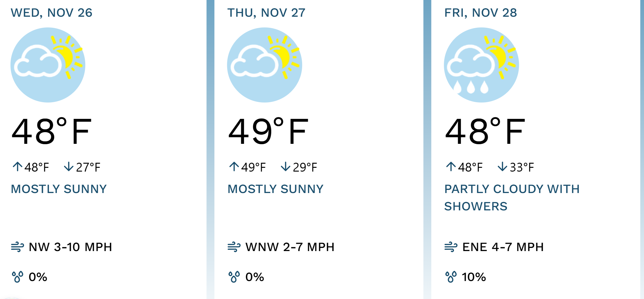Select the THU, NOV 27 heading
This screenshot has height=299, width=644.
(x=266, y=13)
